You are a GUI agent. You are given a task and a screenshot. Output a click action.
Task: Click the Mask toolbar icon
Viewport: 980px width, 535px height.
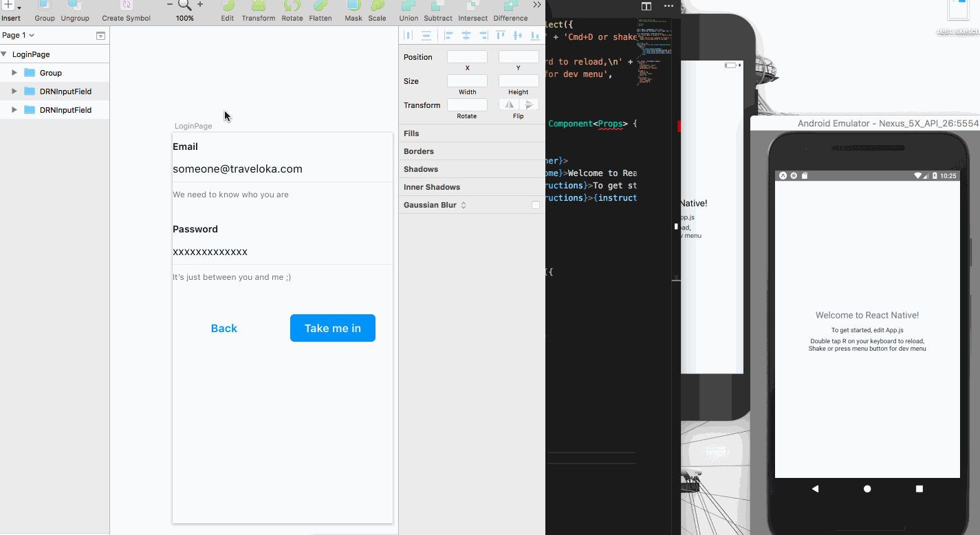353,5
